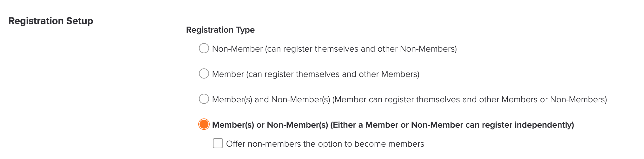644x159 pixels.
Task: Click the 'Offer non-members' checkbox label text
Action: click(x=325, y=144)
